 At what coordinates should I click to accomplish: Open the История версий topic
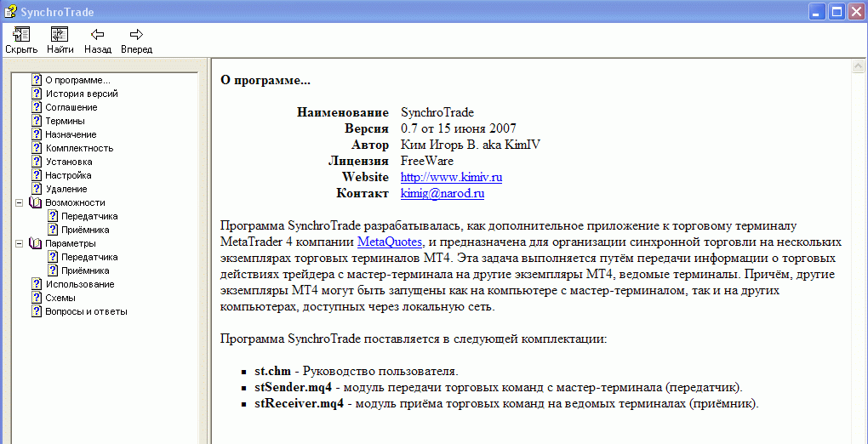click(x=82, y=94)
